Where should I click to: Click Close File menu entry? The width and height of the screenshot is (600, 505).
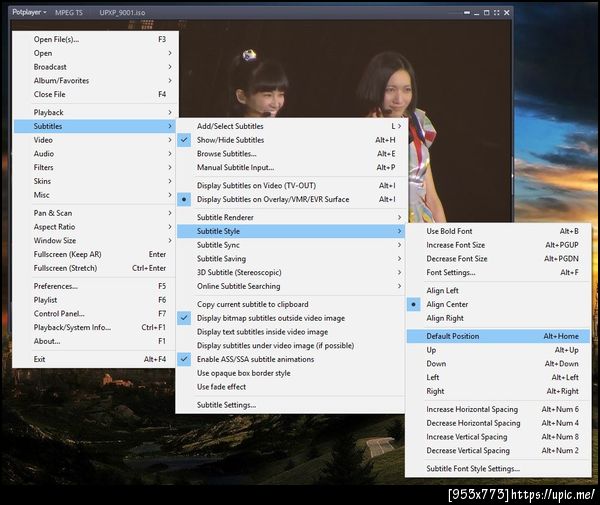(x=95, y=94)
